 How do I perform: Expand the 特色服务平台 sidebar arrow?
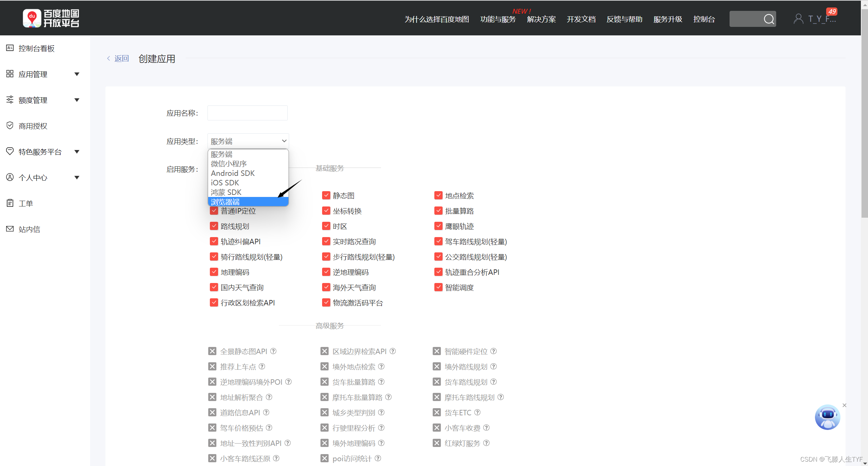[x=77, y=152]
